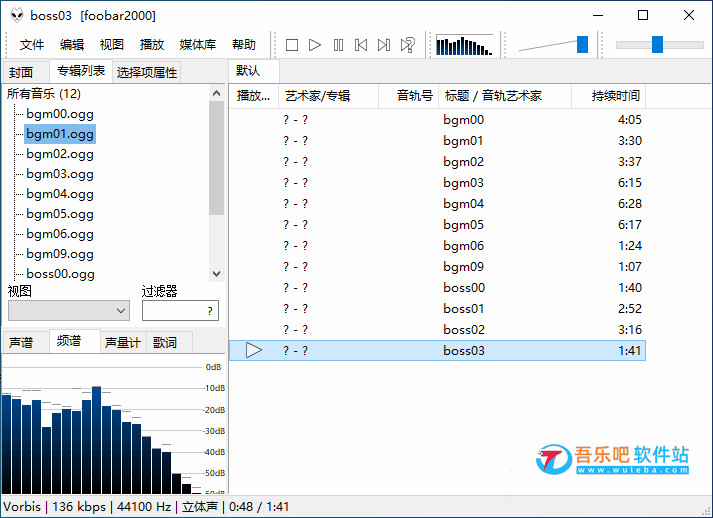Select bgm01 track in playlist
This screenshot has width=713, height=518.
point(437,141)
